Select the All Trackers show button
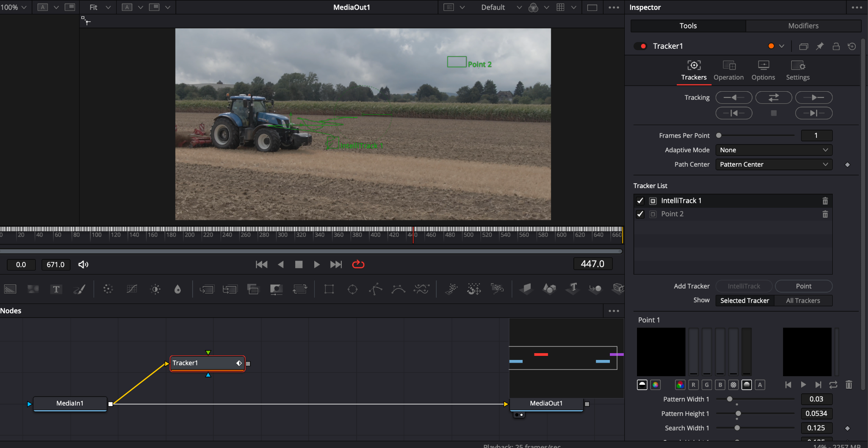 (803, 301)
